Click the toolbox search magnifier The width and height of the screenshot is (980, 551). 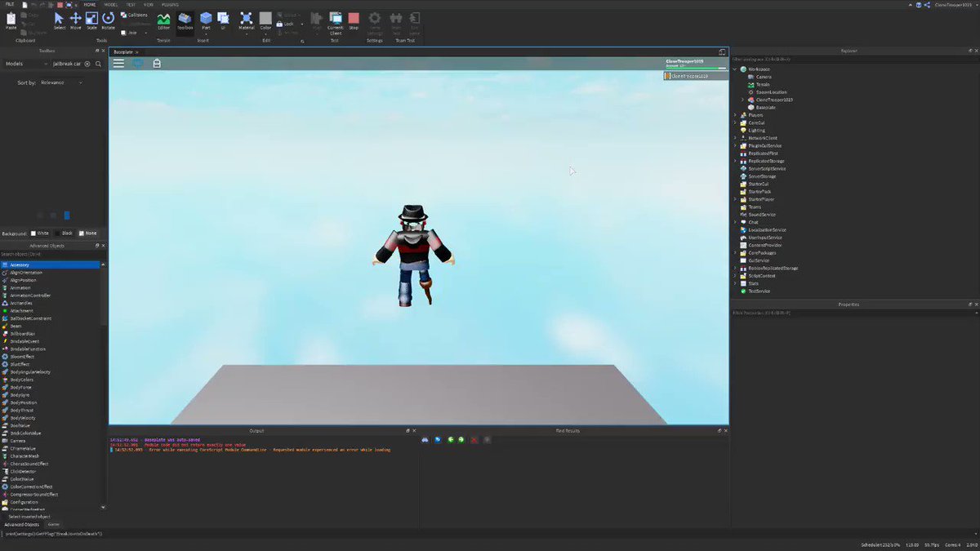click(98, 63)
